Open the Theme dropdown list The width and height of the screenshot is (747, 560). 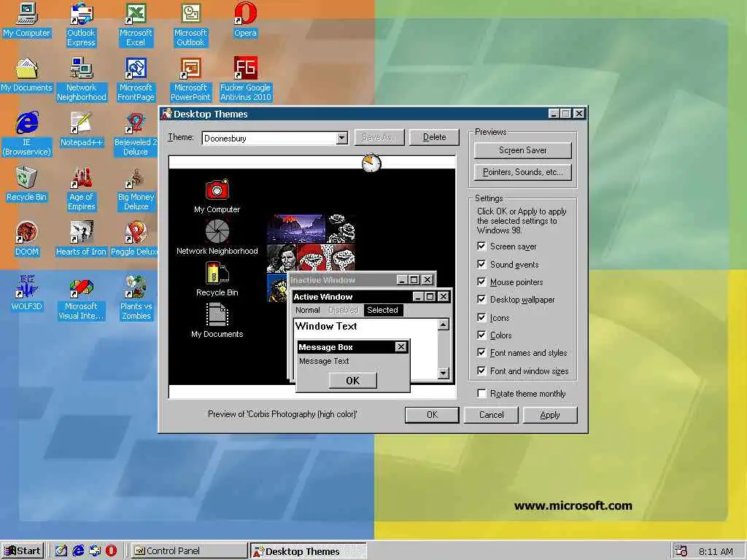pos(341,139)
